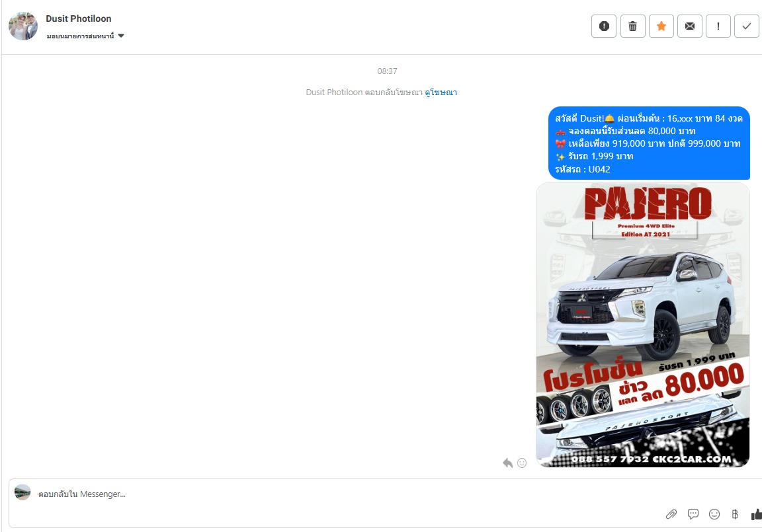React to message with smiley icon
This screenshot has width=762, height=532.
[x=522, y=463]
